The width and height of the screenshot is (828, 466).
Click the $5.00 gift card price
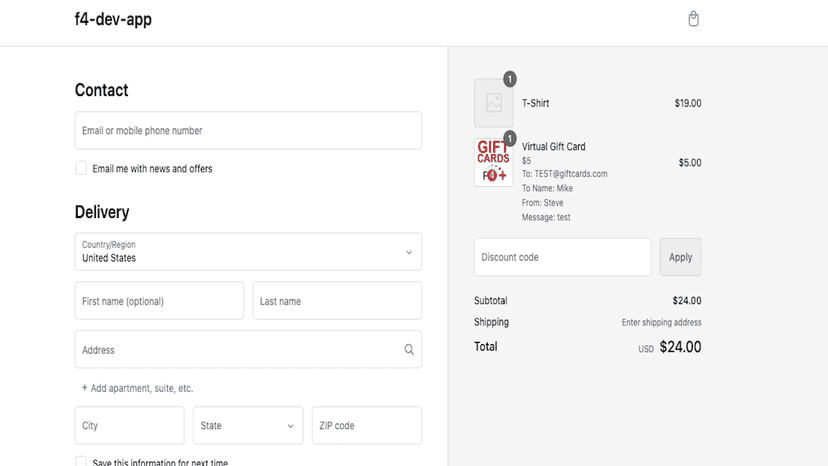coord(690,163)
